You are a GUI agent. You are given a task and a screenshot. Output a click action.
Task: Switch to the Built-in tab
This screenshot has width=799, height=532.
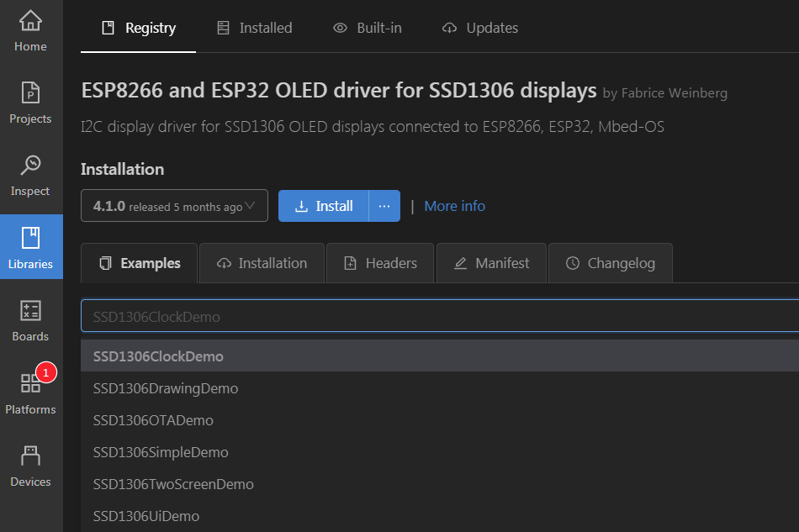click(x=368, y=28)
